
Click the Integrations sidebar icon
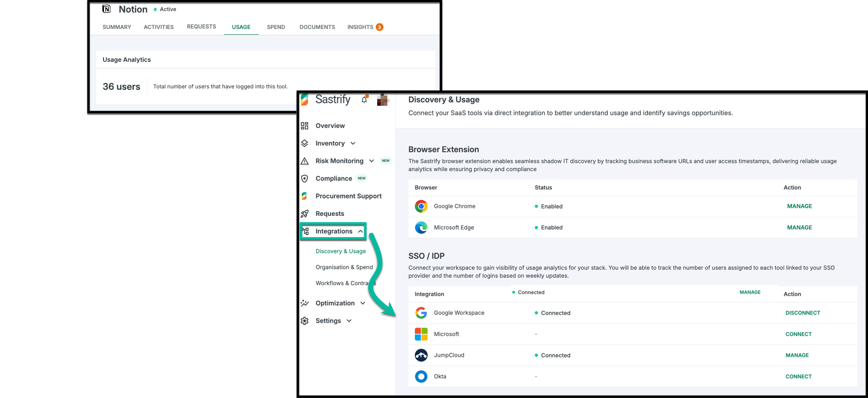(x=306, y=231)
